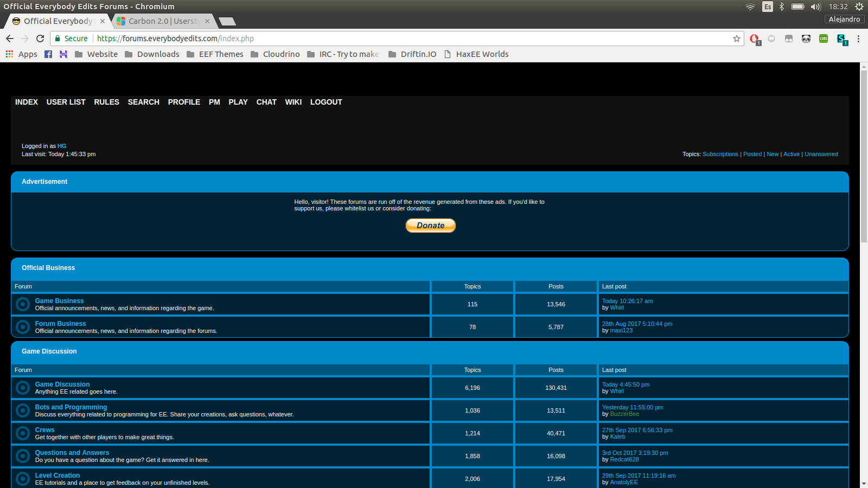The width and height of the screenshot is (868, 488).
Task: Open the EEF Themes bookmarks folder
Action: (215, 54)
